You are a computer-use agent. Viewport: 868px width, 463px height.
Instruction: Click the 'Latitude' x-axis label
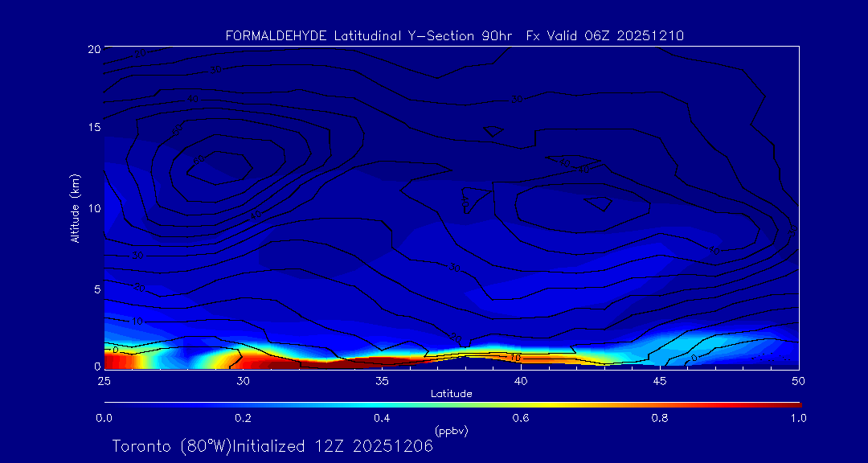click(451, 394)
